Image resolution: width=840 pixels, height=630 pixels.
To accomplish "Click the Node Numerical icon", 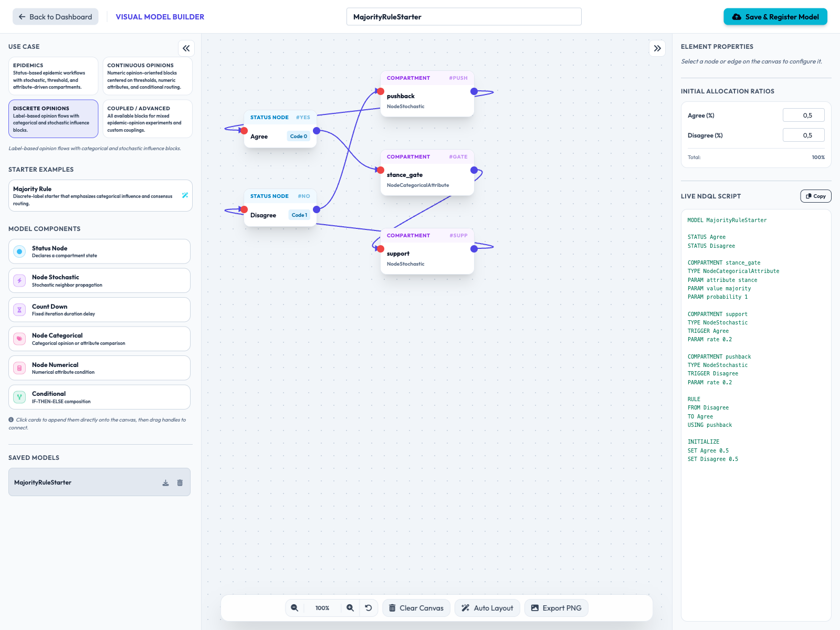I will (x=19, y=368).
